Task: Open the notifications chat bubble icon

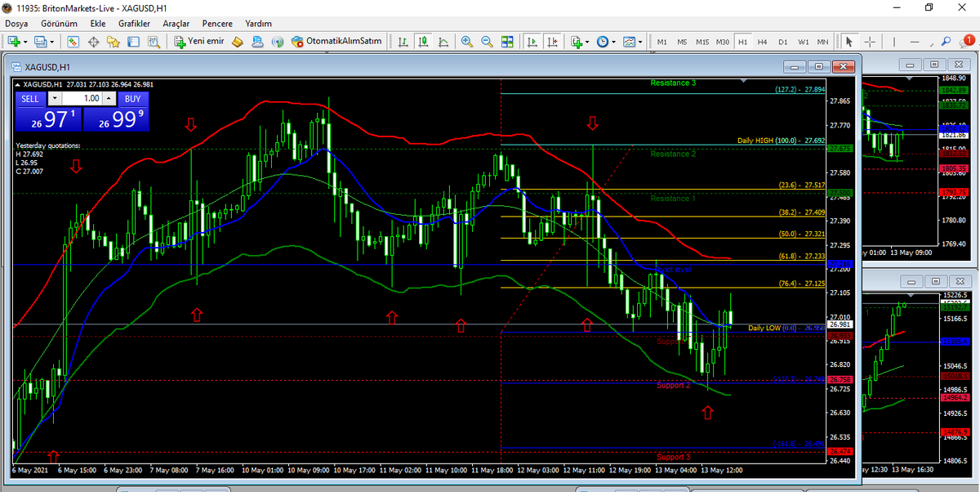Action: [968, 41]
